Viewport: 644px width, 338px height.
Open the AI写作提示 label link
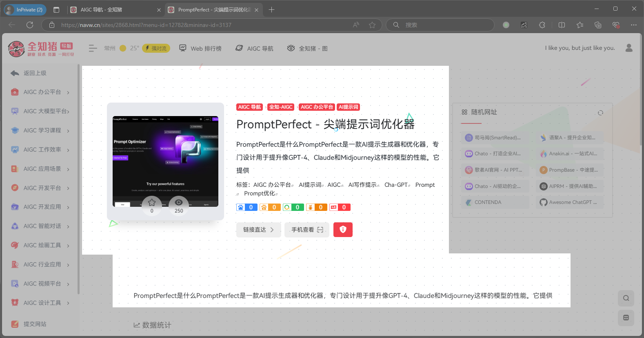(364, 185)
